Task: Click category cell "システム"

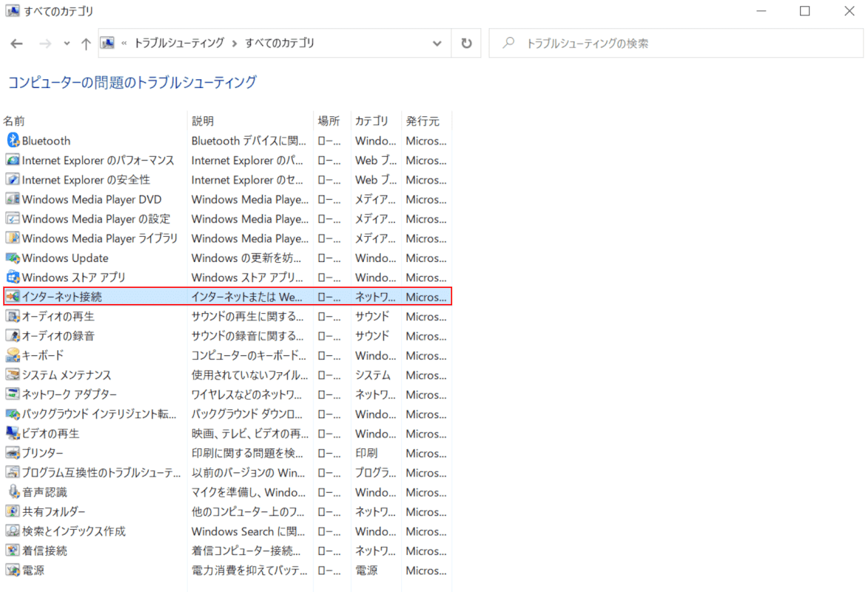Action: click(x=372, y=375)
